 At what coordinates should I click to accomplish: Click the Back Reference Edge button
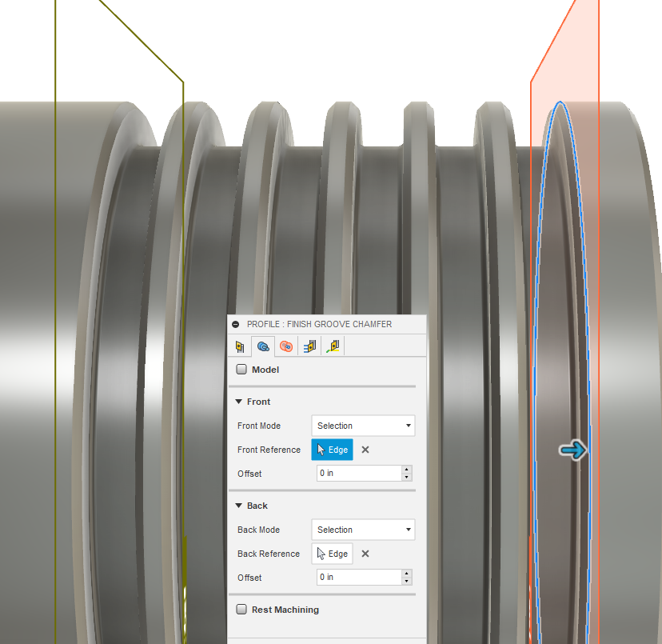(x=332, y=554)
